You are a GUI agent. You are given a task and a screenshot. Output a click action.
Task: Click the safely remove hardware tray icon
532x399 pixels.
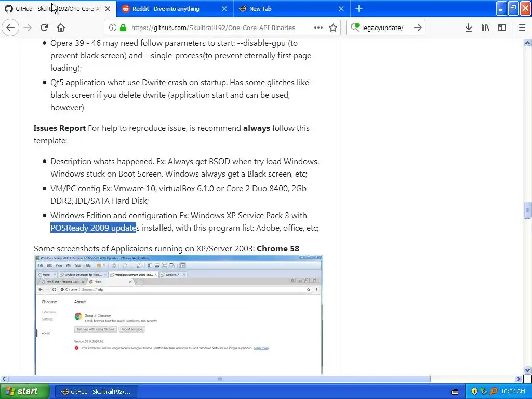pyautogui.click(x=484, y=391)
